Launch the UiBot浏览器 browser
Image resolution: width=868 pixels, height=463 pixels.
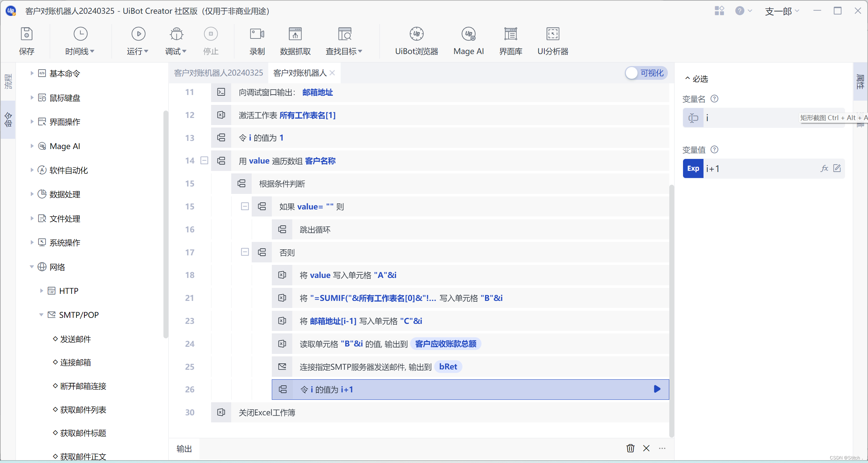(x=417, y=34)
